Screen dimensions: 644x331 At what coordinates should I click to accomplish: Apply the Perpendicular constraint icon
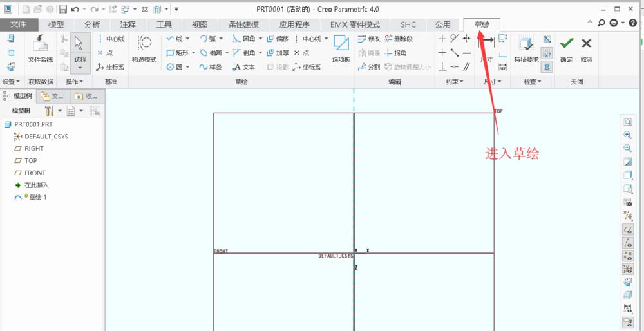(442, 66)
